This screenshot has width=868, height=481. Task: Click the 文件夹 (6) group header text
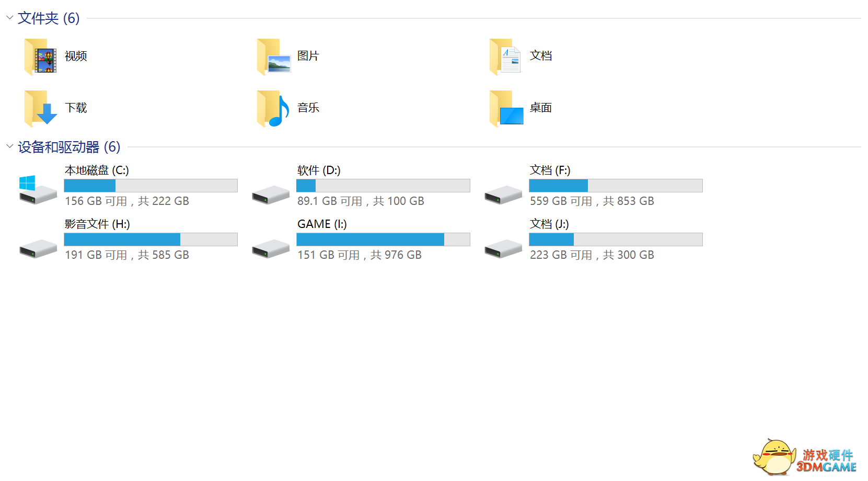point(49,18)
